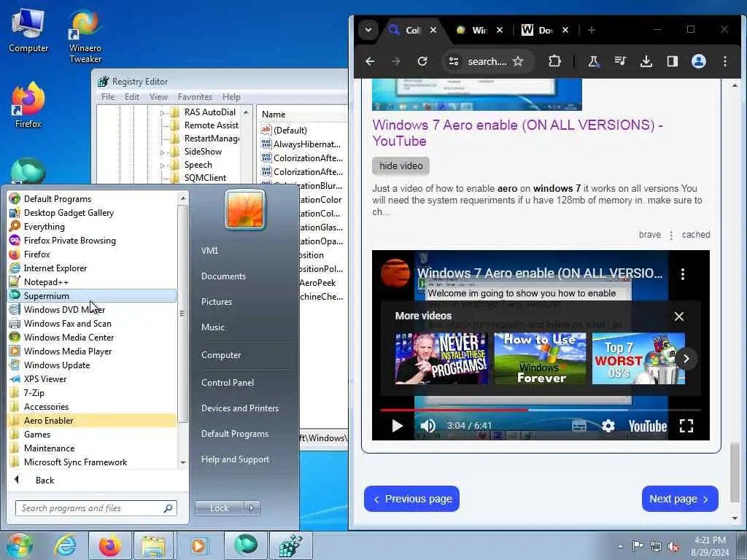Reload the browser page
Screen dimensions: 747x560
coord(422,61)
